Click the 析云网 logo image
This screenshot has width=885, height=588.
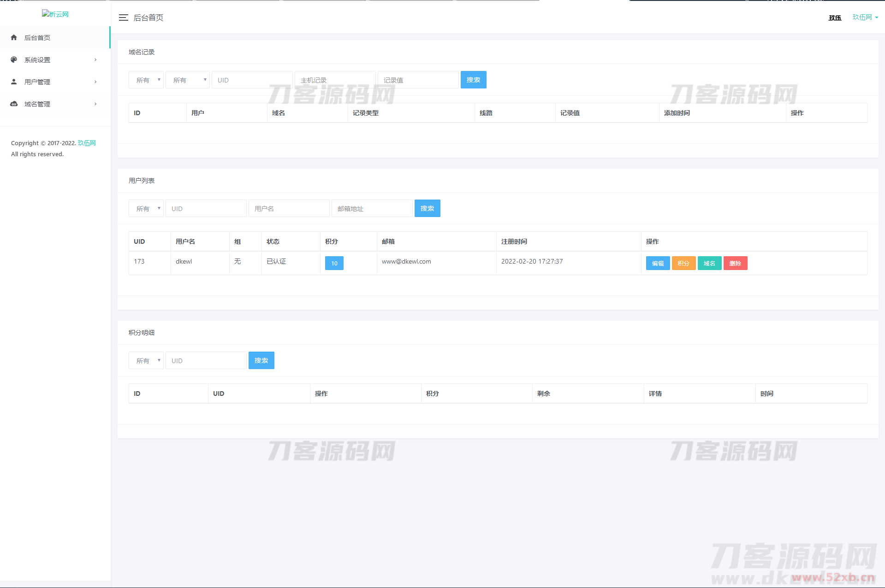(x=55, y=14)
